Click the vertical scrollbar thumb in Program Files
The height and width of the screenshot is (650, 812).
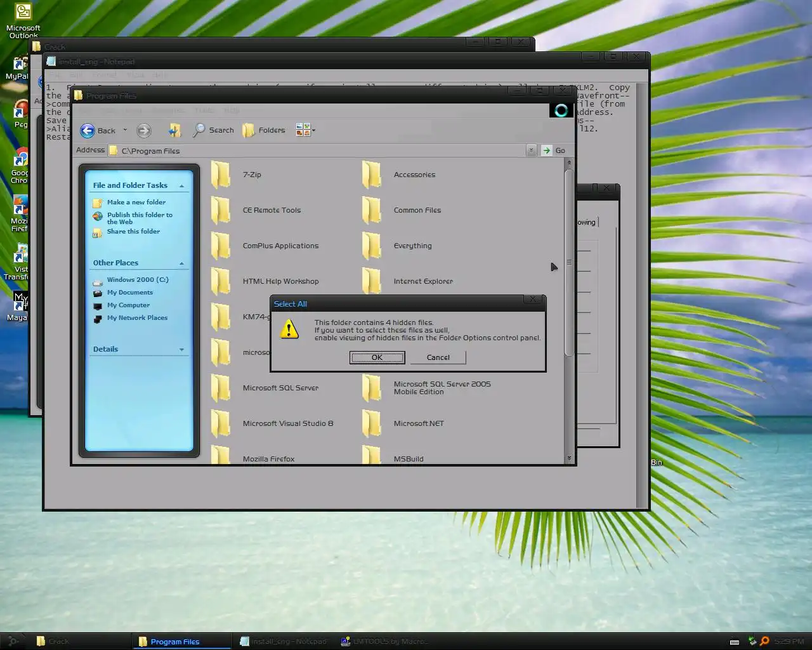(x=569, y=262)
